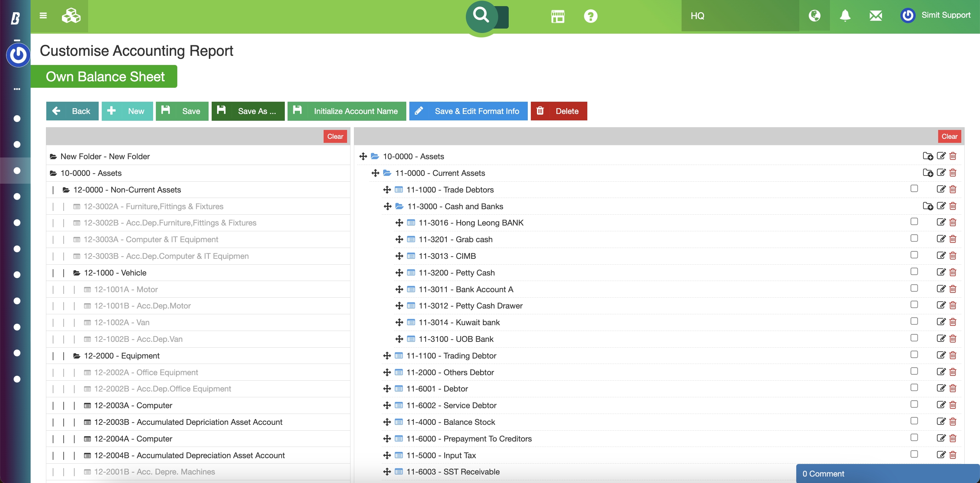Delete the 11-3200 Petty Cash row
Image resolution: width=980 pixels, height=483 pixels.
(x=953, y=272)
